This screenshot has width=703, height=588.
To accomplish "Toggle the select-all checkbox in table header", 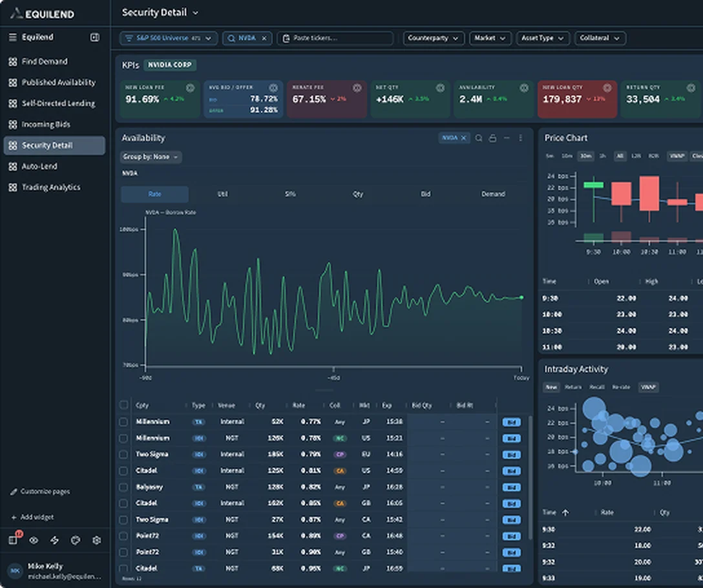I will point(124,405).
